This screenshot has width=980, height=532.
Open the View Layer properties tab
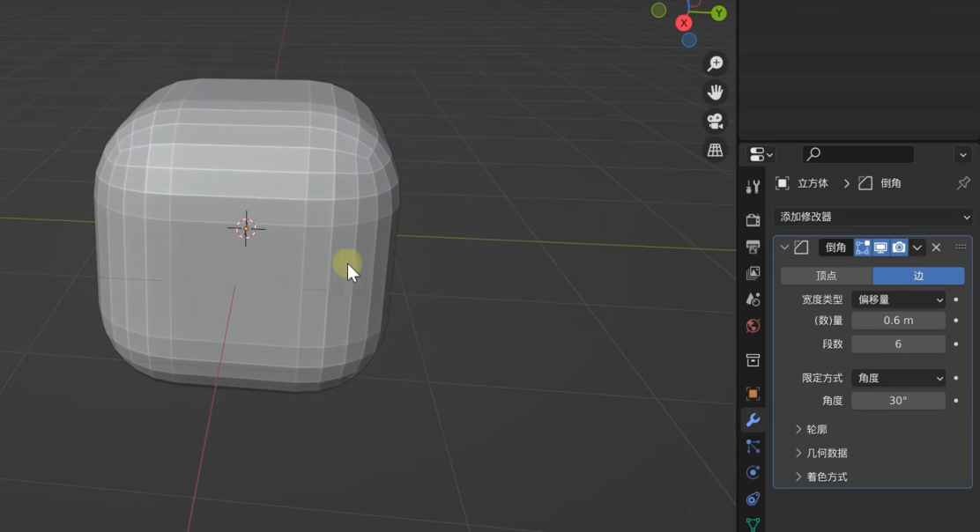coord(754,273)
